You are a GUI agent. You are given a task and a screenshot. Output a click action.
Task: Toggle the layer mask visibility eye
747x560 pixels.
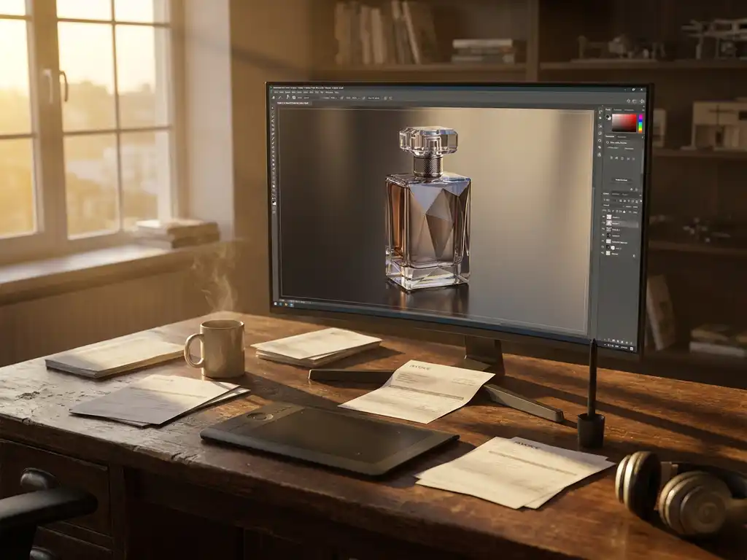pos(603,247)
